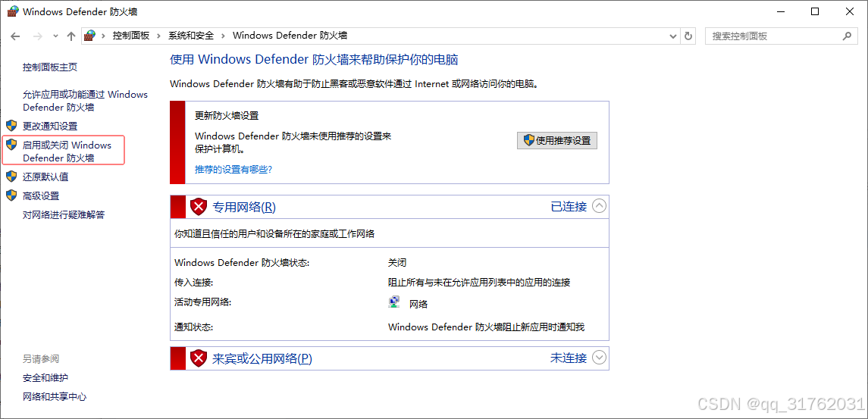Click red shield icon beside 专用网络

(198, 207)
